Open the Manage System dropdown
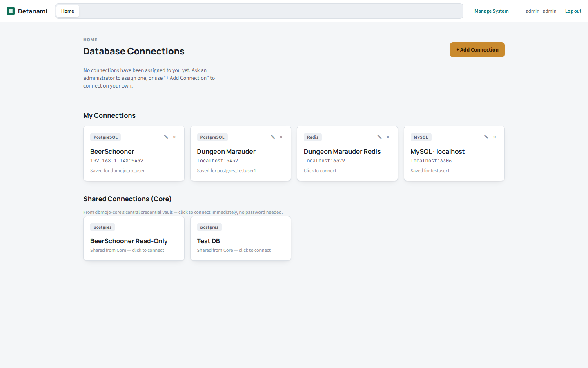Screen dimensions: 588x368 [494, 11]
